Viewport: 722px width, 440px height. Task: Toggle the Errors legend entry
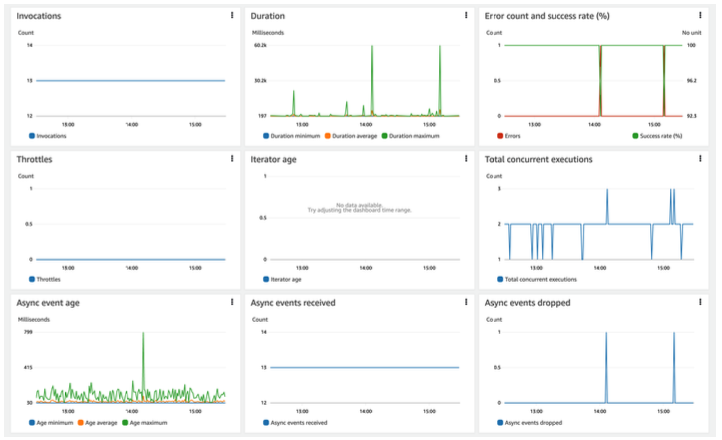509,136
